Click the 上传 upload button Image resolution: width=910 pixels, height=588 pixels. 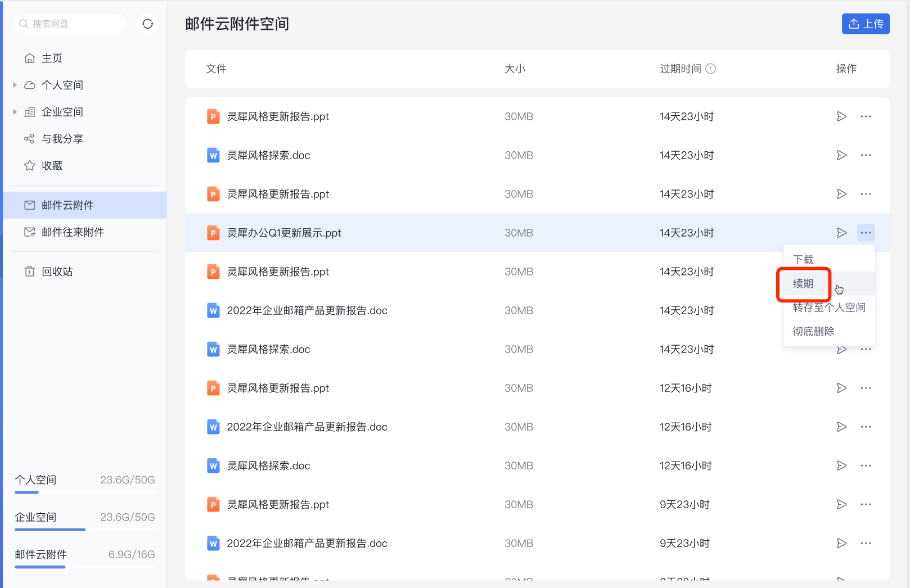click(866, 24)
